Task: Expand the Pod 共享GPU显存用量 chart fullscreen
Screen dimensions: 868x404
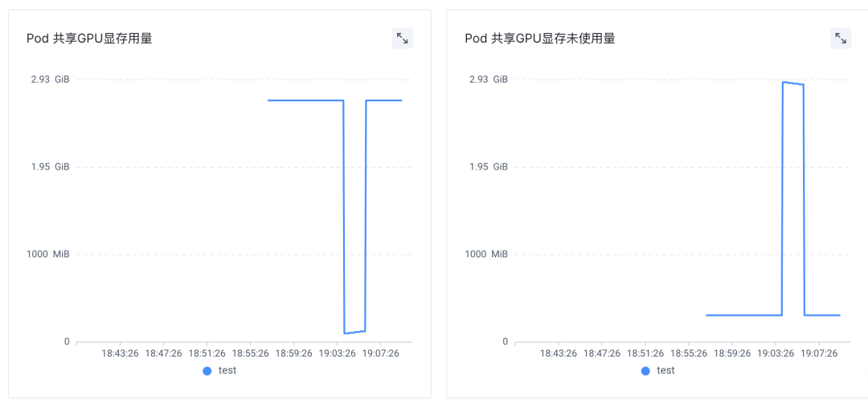Action: (403, 39)
